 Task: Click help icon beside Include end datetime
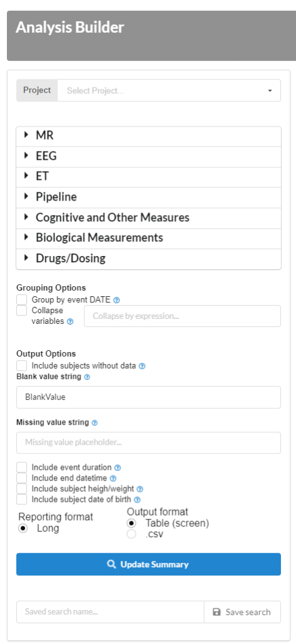(x=113, y=478)
